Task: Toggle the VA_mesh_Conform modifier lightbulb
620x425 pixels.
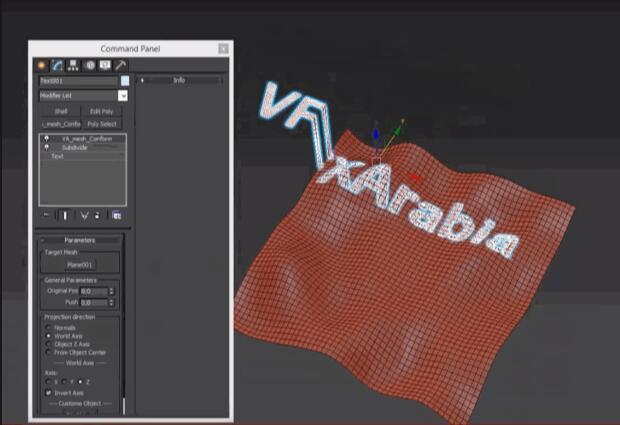Action: [x=47, y=139]
